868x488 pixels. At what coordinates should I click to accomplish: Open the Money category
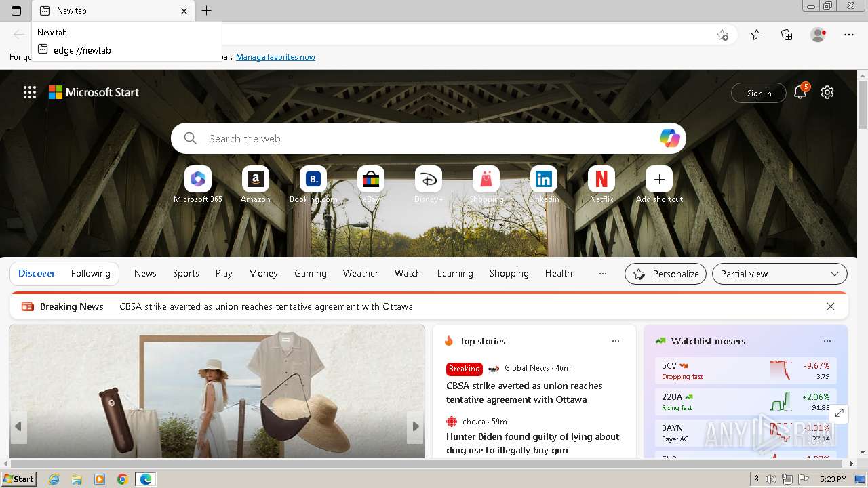click(263, 273)
